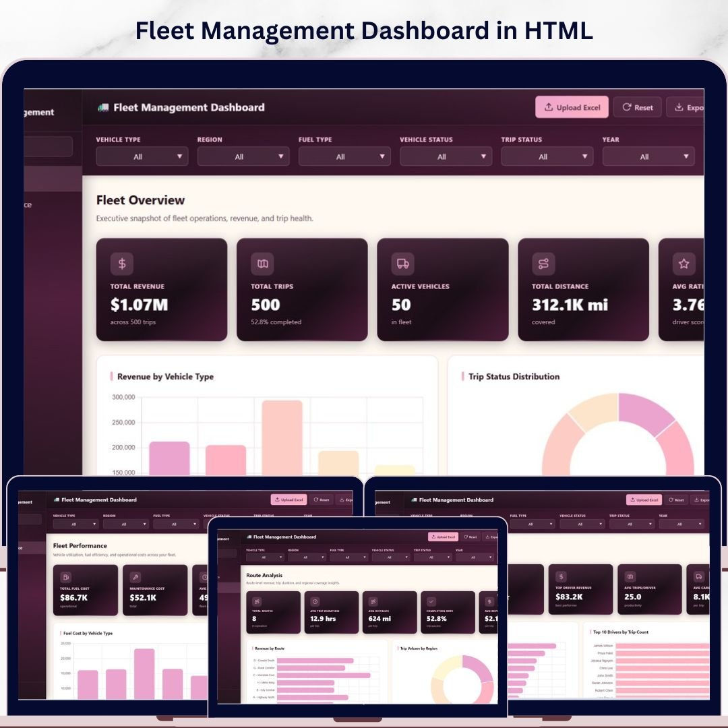Click the checkmark icon on Completion Rate card

click(x=431, y=602)
